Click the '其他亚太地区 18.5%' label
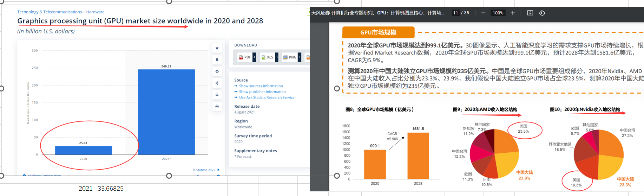Viewport: 644px width, 196px height. (560, 147)
